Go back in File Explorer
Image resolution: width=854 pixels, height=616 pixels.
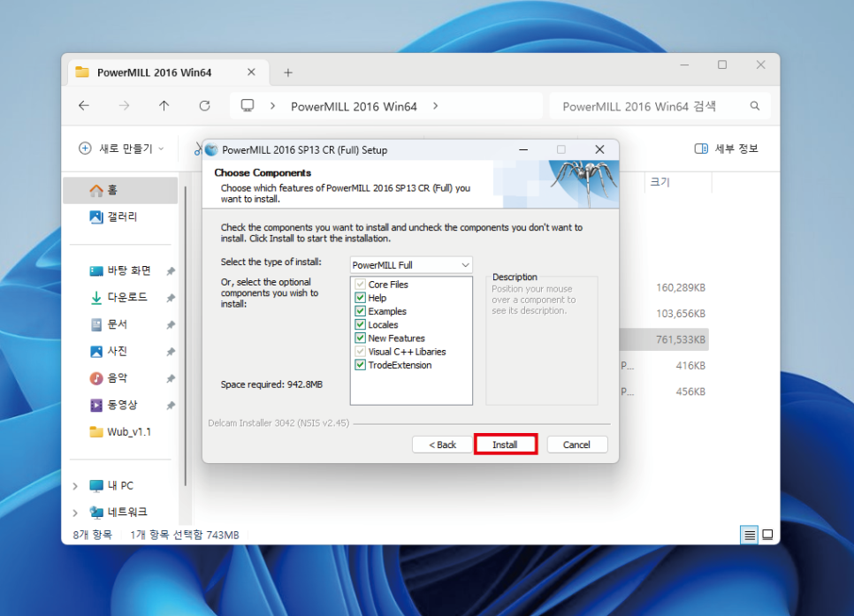point(84,106)
